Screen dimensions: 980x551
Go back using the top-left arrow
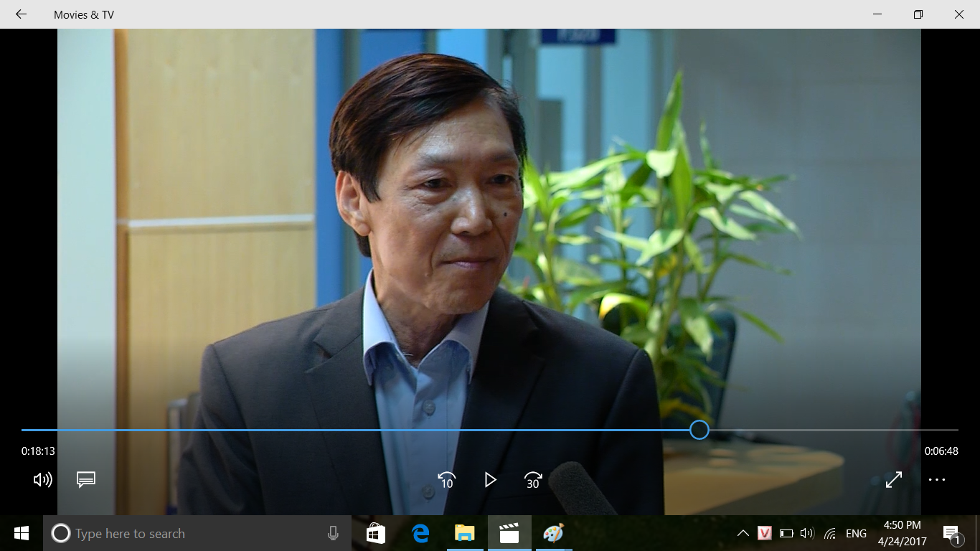coord(21,14)
